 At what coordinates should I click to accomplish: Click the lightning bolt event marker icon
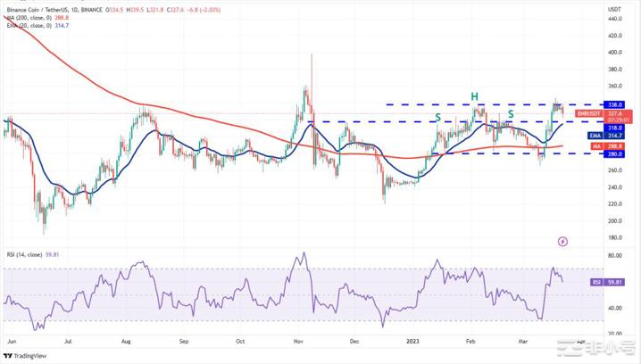click(562, 241)
